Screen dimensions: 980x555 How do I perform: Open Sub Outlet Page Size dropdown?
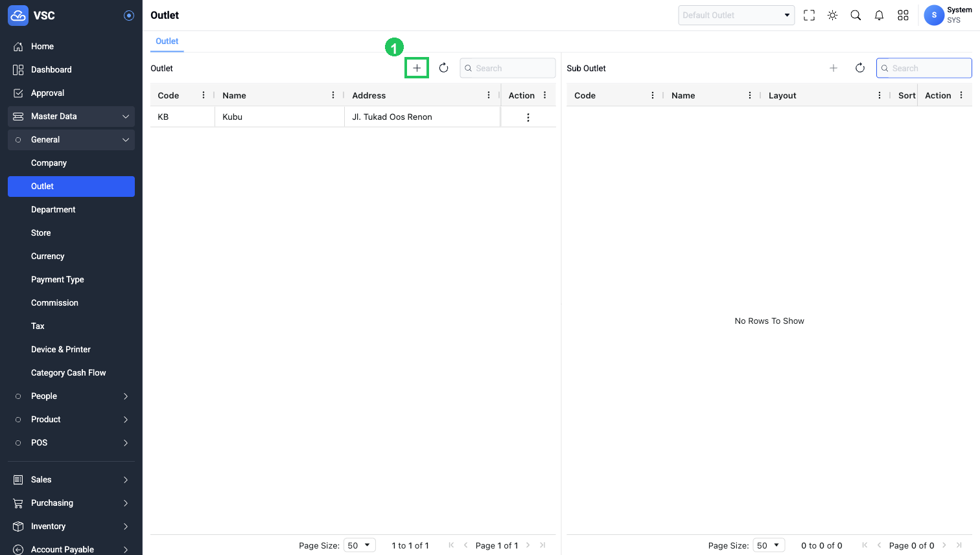click(x=769, y=545)
